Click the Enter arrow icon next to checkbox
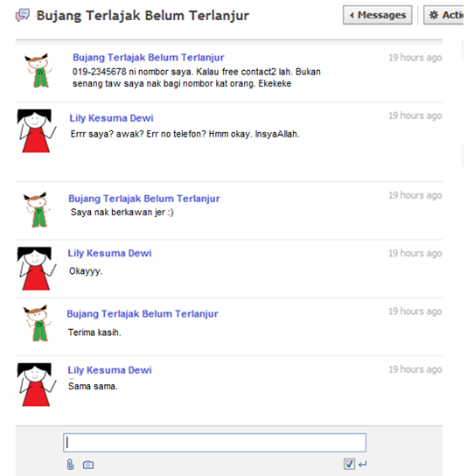The height and width of the screenshot is (476, 474). tap(363, 464)
